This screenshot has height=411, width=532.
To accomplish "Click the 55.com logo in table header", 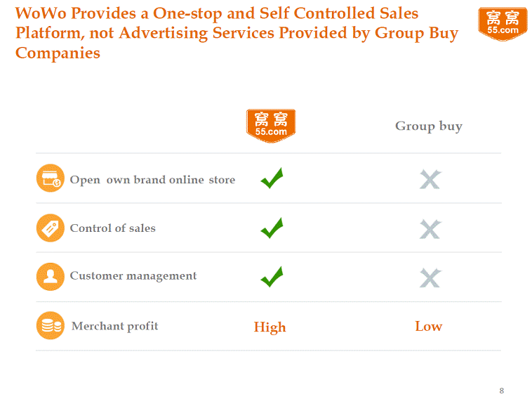I will (x=271, y=126).
